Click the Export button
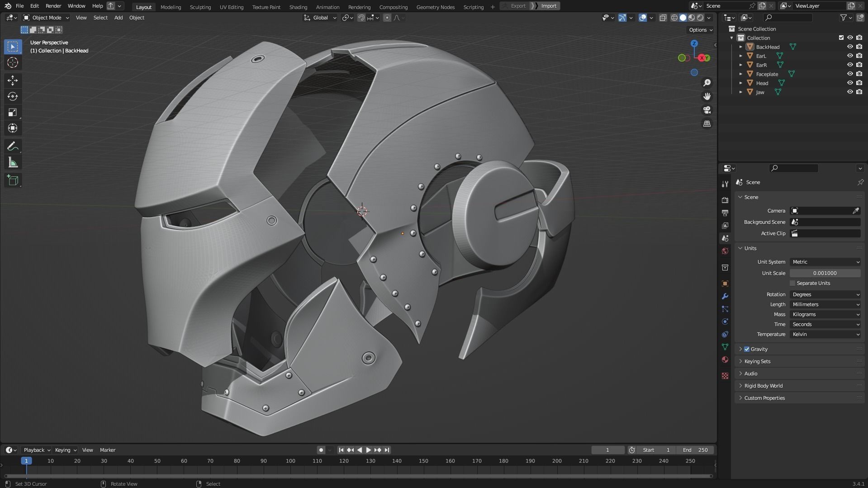The width and height of the screenshot is (868, 488). pyautogui.click(x=515, y=6)
